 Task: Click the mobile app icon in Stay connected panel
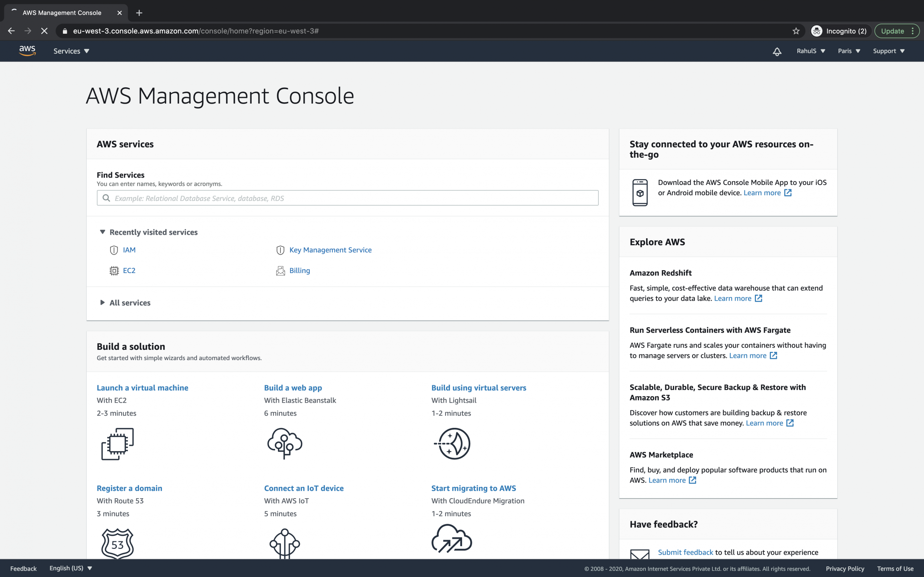click(x=641, y=192)
